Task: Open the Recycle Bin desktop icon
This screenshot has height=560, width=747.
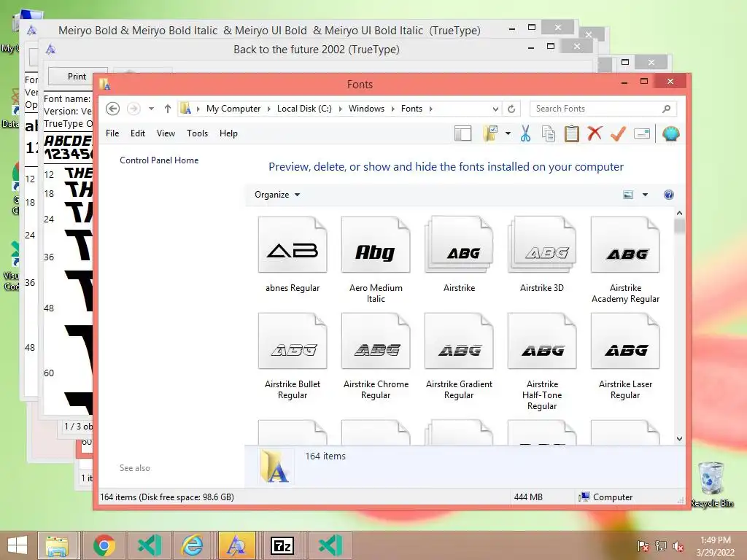Action: pyautogui.click(x=712, y=484)
